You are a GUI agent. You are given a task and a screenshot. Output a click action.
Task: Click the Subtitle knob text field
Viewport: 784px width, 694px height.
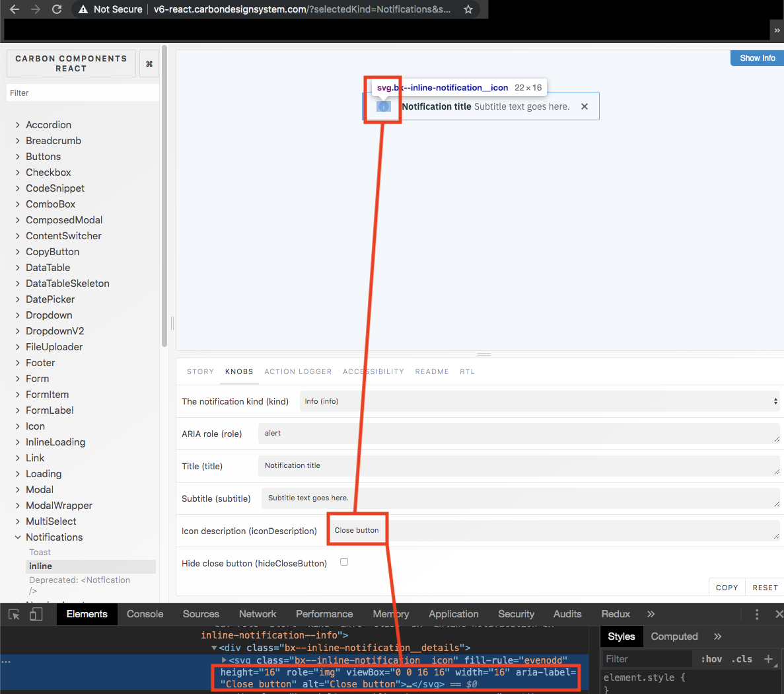click(x=520, y=498)
